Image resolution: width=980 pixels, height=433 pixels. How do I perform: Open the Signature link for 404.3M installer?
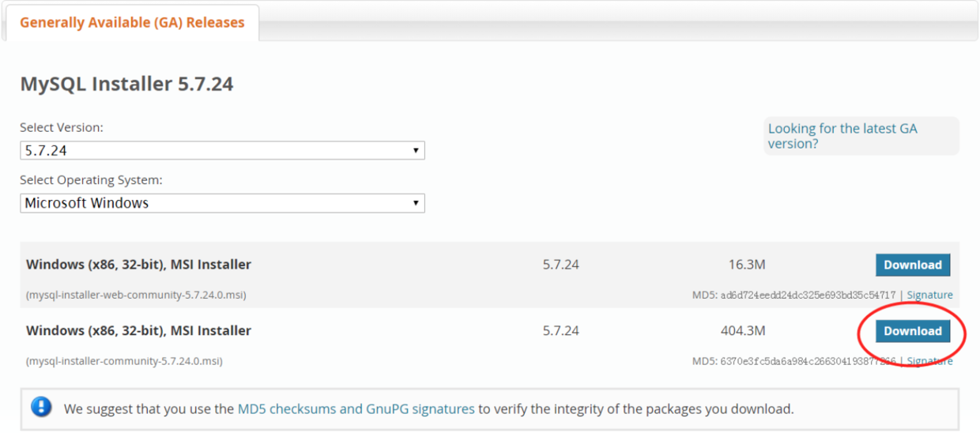pyautogui.click(x=929, y=361)
